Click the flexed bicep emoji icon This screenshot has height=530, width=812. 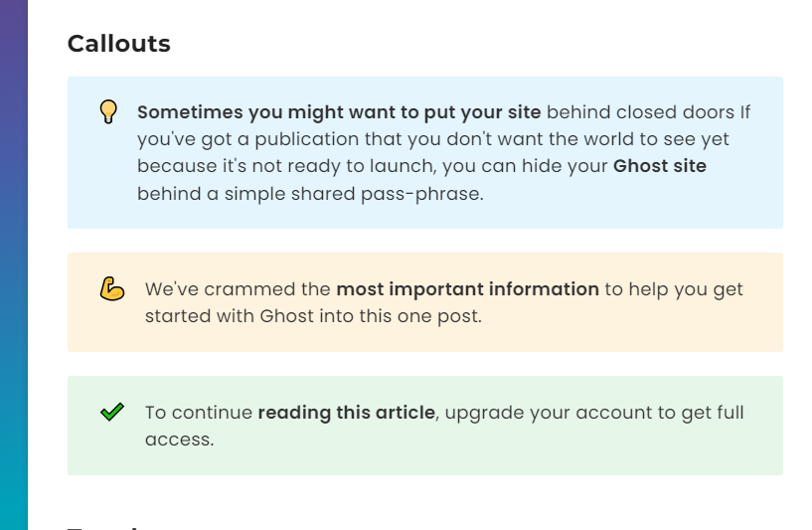[x=112, y=288]
